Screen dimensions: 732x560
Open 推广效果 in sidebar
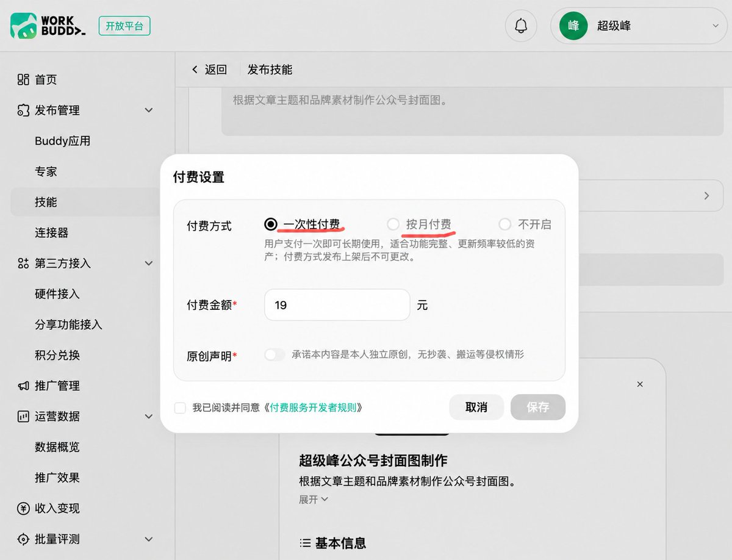(x=57, y=478)
